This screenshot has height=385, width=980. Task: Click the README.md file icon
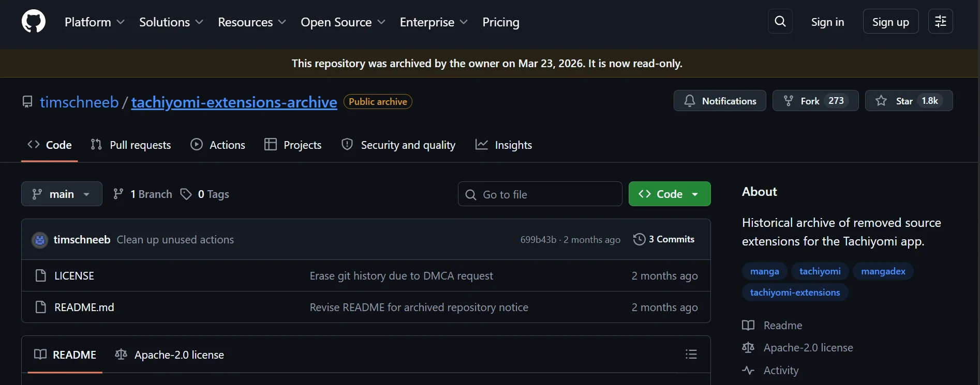click(40, 307)
